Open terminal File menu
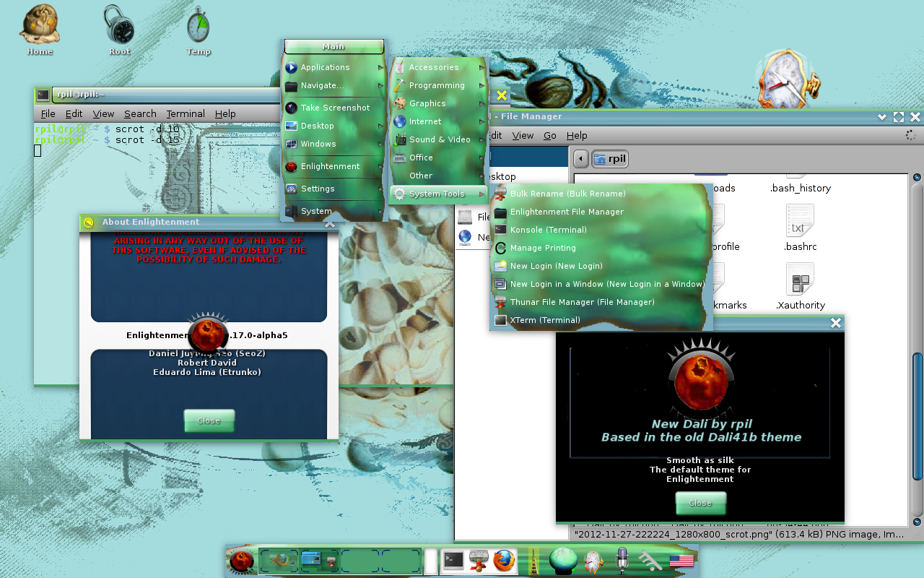Screen dimensions: 924x578 pyautogui.click(x=48, y=113)
